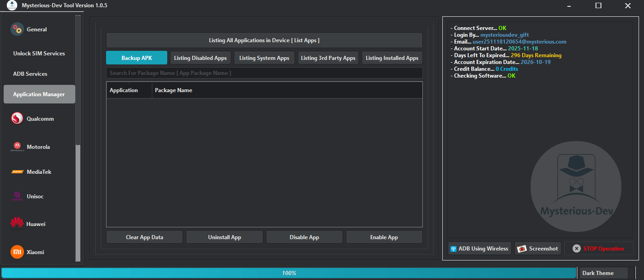644x280 pixels.
Task: Select the MediaTek section icon
Action: click(x=16, y=172)
